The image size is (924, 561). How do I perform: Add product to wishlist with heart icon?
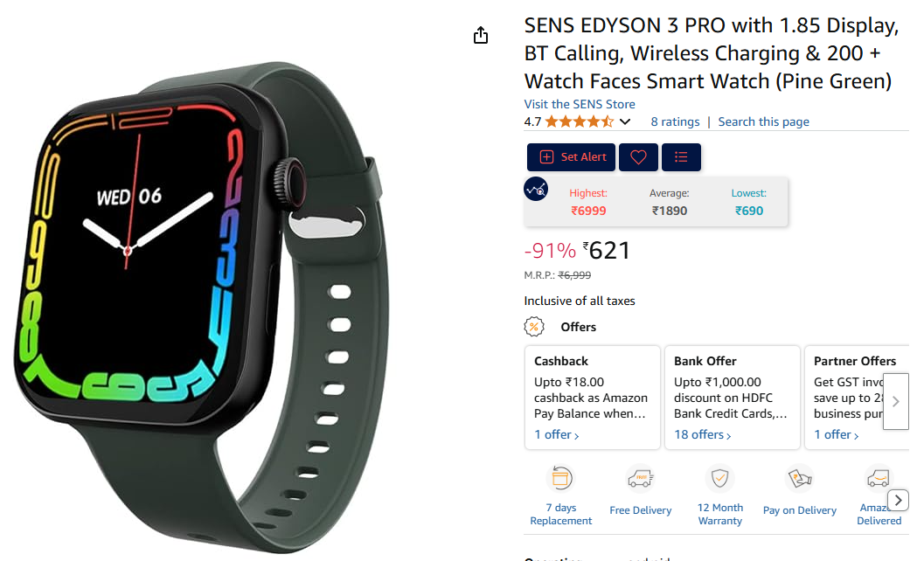[x=638, y=157]
